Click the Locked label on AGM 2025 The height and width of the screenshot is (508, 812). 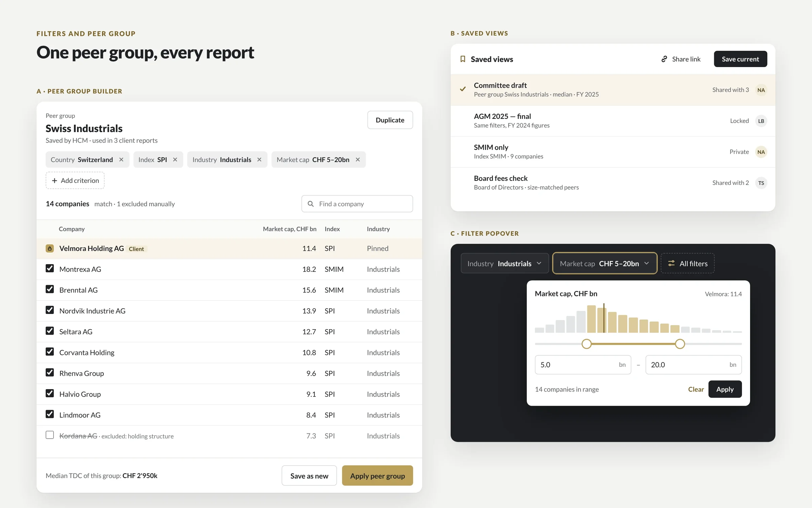(739, 121)
